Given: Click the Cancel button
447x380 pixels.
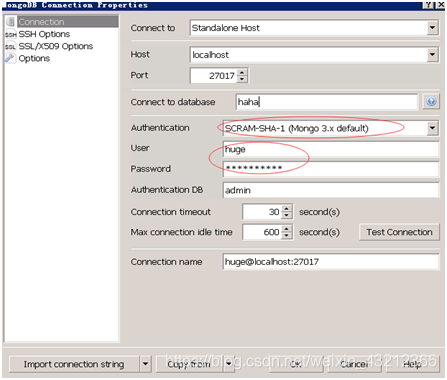Looking at the screenshot, I should pyautogui.click(x=354, y=364).
